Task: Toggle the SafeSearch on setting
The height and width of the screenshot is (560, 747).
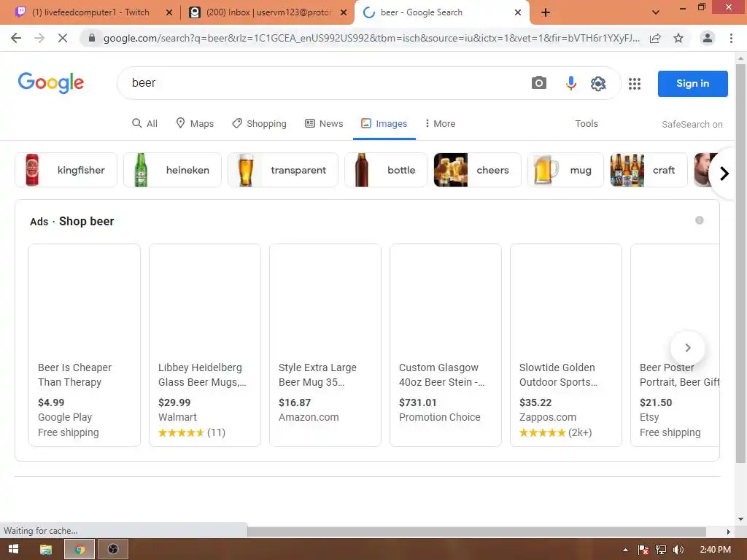Action: [x=692, y=124]
